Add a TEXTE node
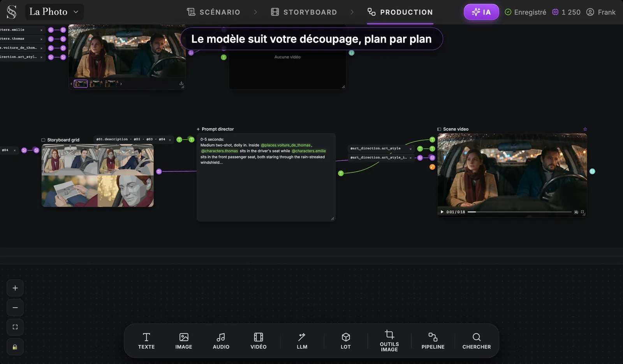623x364 pixels. pos(146,341)
